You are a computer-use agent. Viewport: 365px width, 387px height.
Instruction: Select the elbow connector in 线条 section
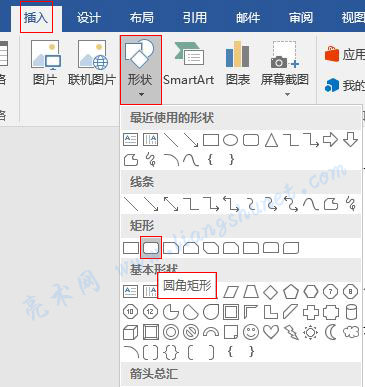tap(191, 204)
